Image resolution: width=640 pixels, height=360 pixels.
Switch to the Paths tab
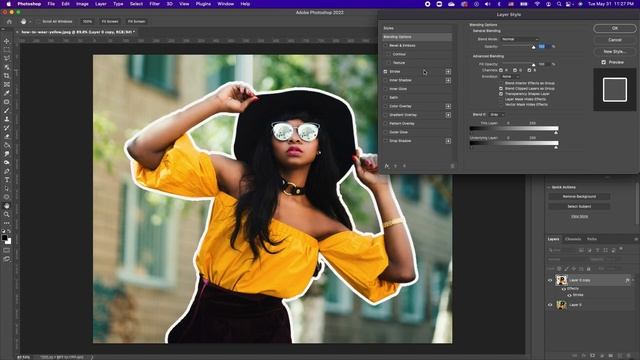(x=592, y=239)
